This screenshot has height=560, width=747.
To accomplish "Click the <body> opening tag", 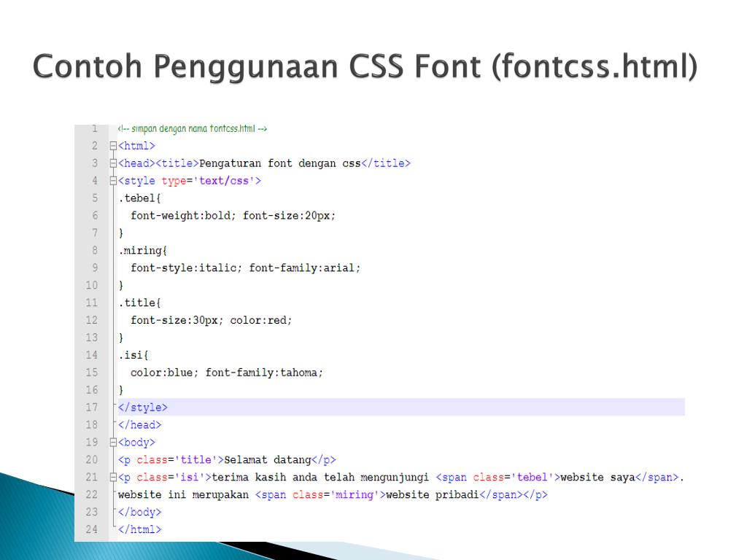I will tap(136, 443).
